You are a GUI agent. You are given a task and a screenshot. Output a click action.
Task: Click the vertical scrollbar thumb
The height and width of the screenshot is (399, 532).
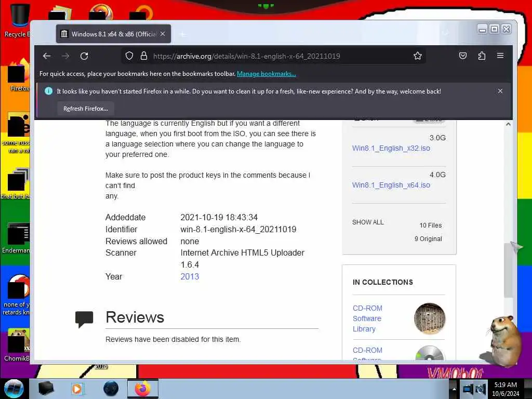pyautogui.click(x=508, y=270)
